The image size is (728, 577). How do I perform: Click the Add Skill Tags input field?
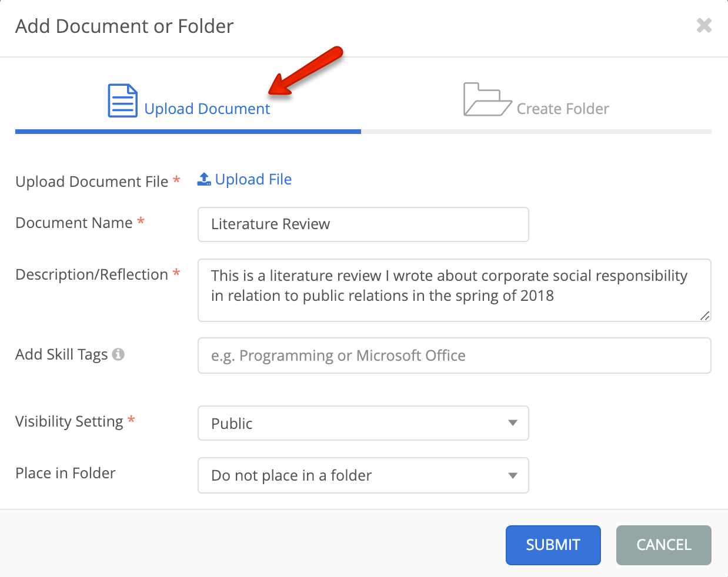455,355
